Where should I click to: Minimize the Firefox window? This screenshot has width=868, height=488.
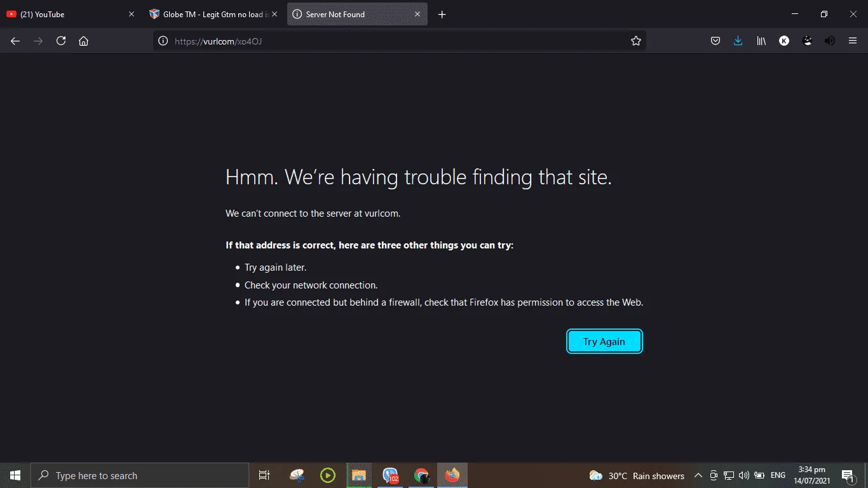tap(795, 14)
